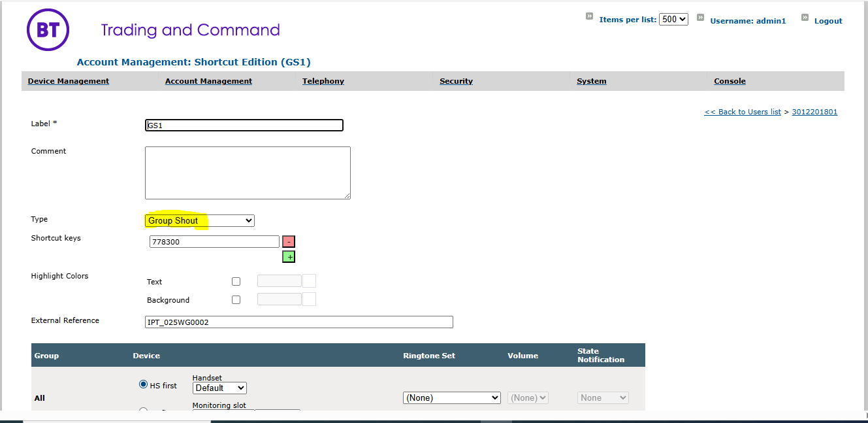Enable Background highlight color checkbox
This screenshot has height=423, width=868.
(x=236, y=300)
